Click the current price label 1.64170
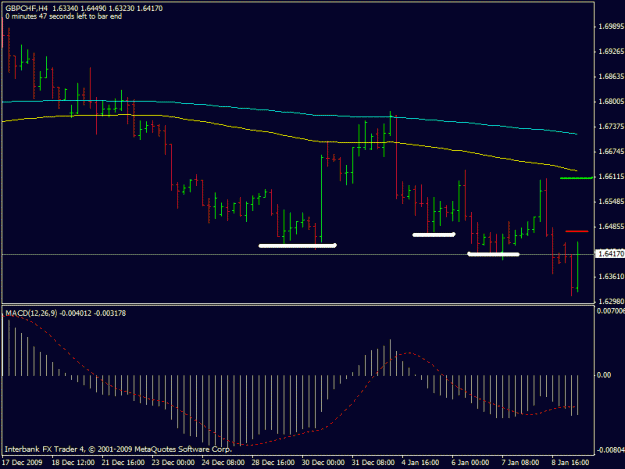This screenshot has height=469, width=625. [611, 254]
